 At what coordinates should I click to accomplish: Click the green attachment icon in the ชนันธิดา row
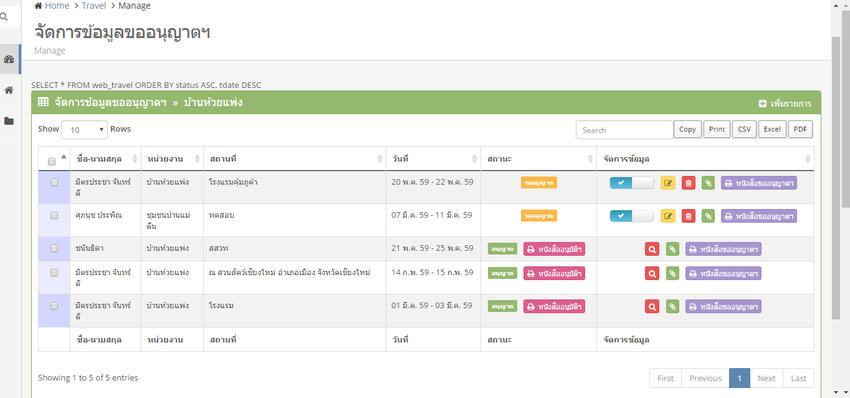[672, 249]
